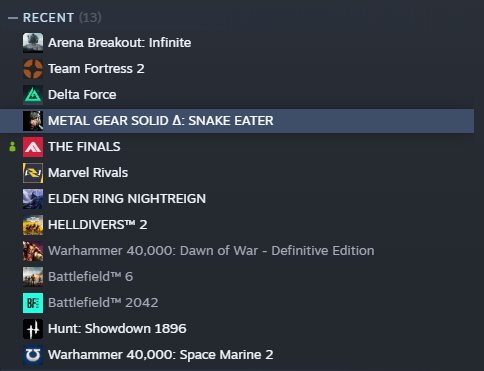
Task: Click the Battlefield 2042 cyan BF icon
Action: click(33, 303)
